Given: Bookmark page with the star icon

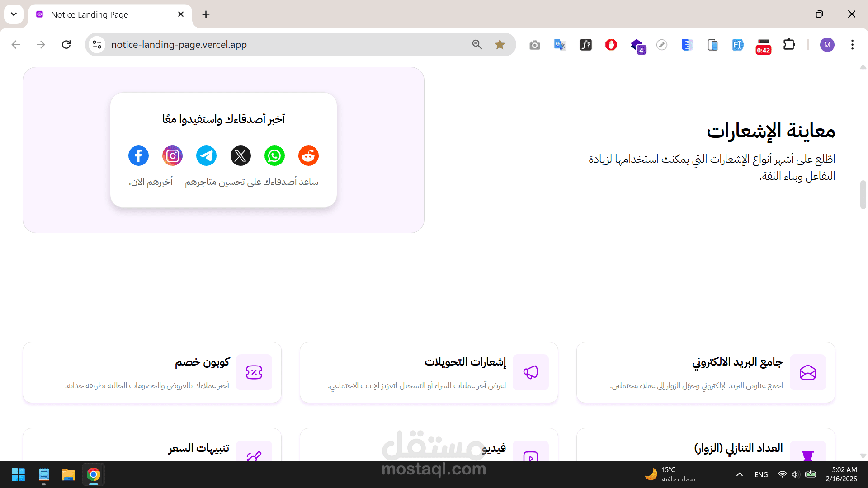Looking at the screenshot, I should click(500, 44).
